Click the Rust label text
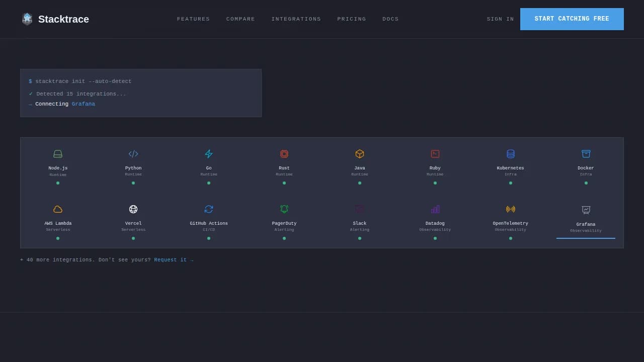The image size is (644, 362). 284,168
